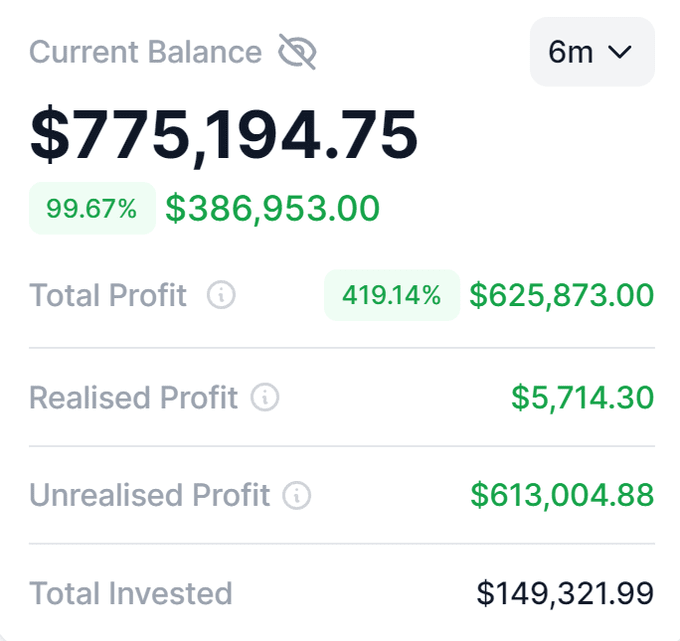Viewport: 680px width, 641px height.
Task: Click the $625,873.00 total profit value
Action: 562,296
